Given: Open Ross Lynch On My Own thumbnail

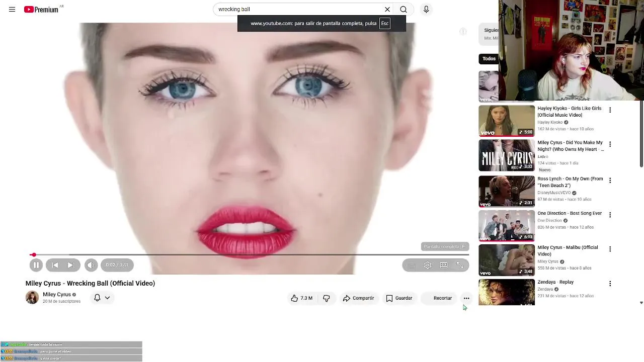Looking at the screenshot, I should tap(507, 191).
